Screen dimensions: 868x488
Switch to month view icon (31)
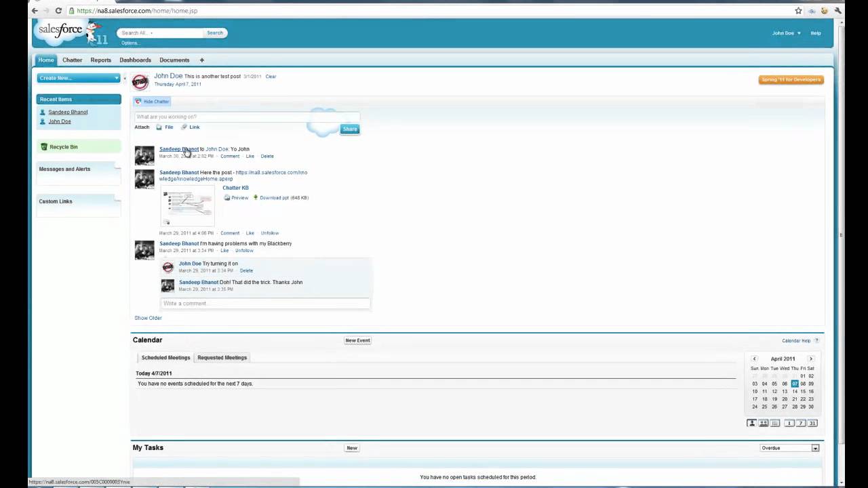pyautogui.click(x=812, y=423)
